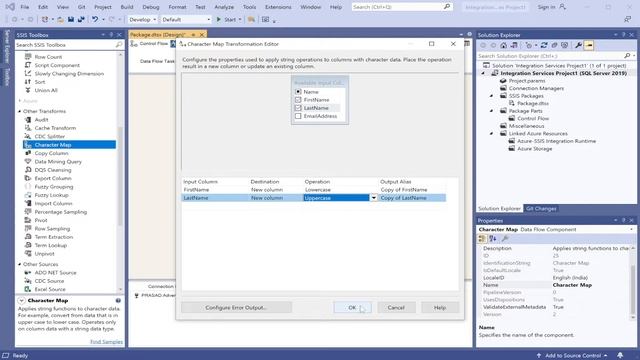
Task: Click Collapse All icon in Solution Explorer
Action: [x=554, y=45]
